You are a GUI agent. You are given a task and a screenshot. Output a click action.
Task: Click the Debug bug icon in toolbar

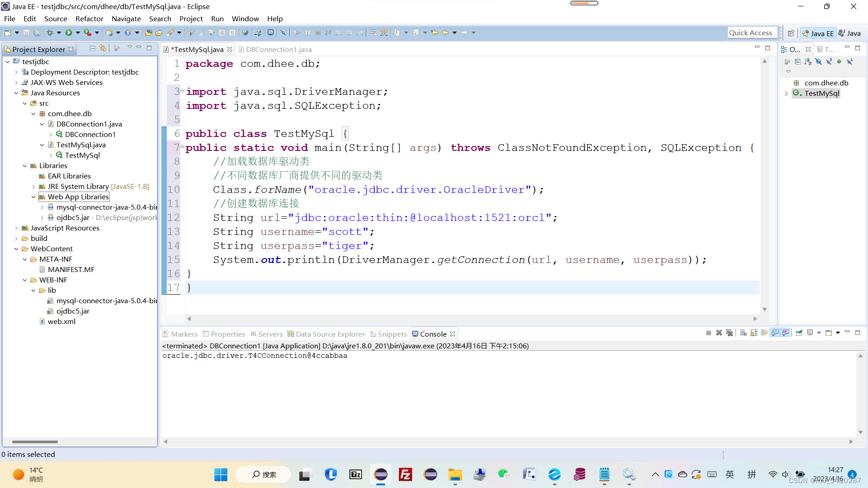click(x=50, y=33)
